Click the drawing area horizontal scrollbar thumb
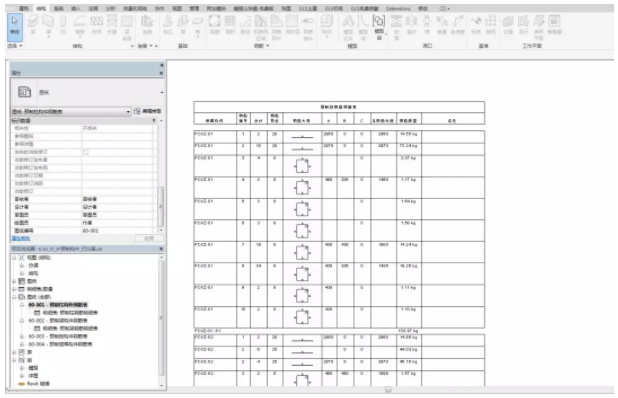Image resolution: width=618 pixels, height=398 pixels. tap(388, 390)
